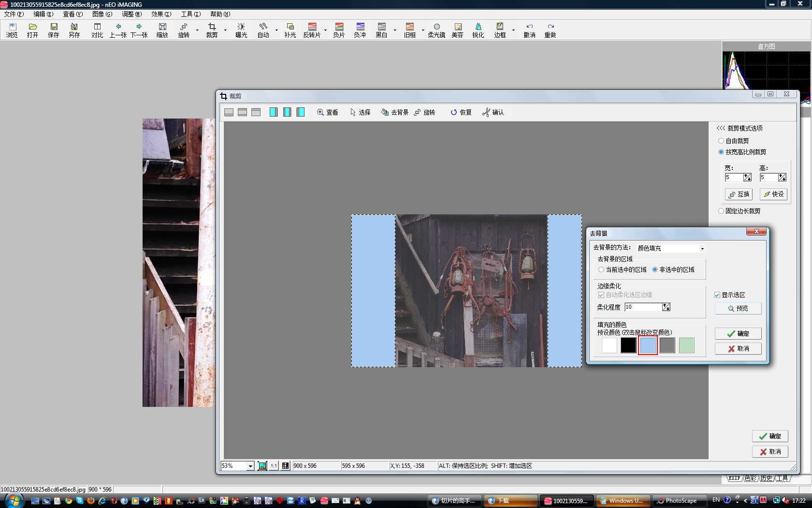
Task: Select 按宽高比例裁剪 radio option
Action: [721, 152]
